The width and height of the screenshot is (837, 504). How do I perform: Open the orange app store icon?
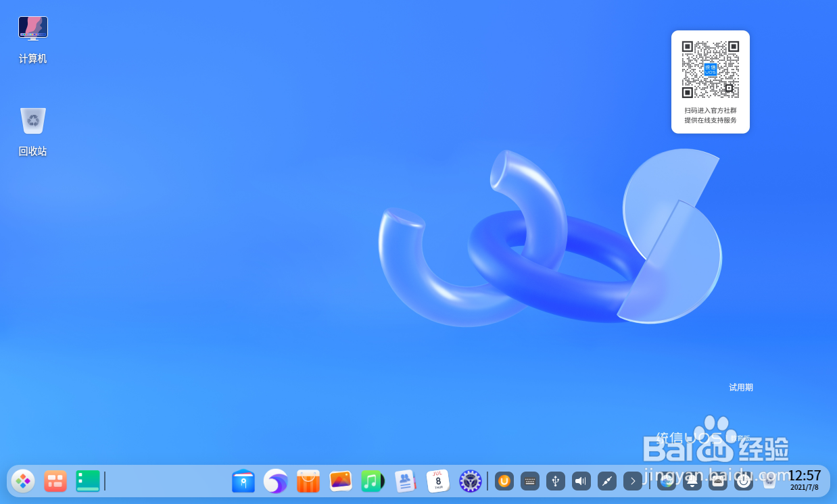point(308,481)
